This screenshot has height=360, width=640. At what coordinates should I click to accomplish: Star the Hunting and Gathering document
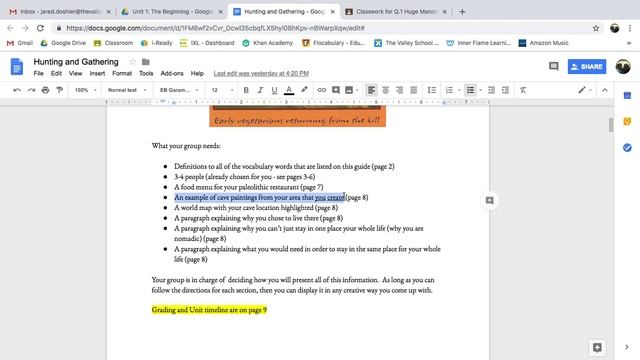[x=132, y=62]
